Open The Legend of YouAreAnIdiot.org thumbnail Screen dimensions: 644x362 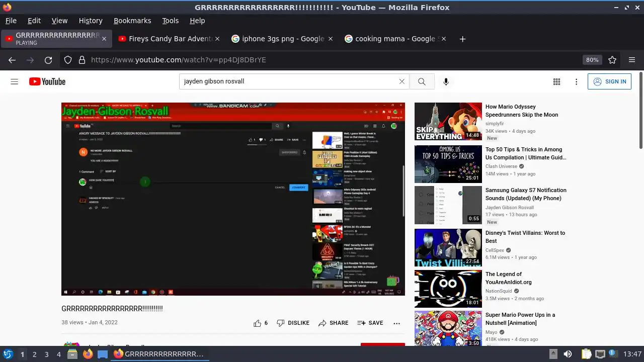(x=448, y=289)
